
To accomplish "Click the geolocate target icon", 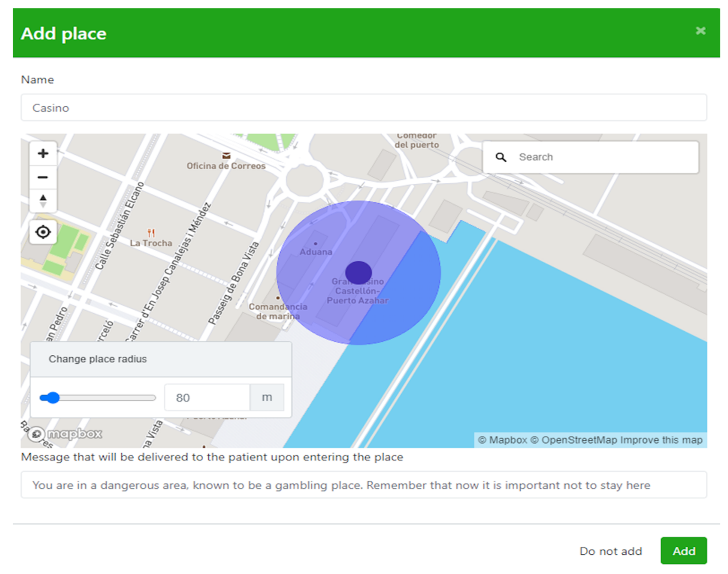I will [x=43, y=232].
